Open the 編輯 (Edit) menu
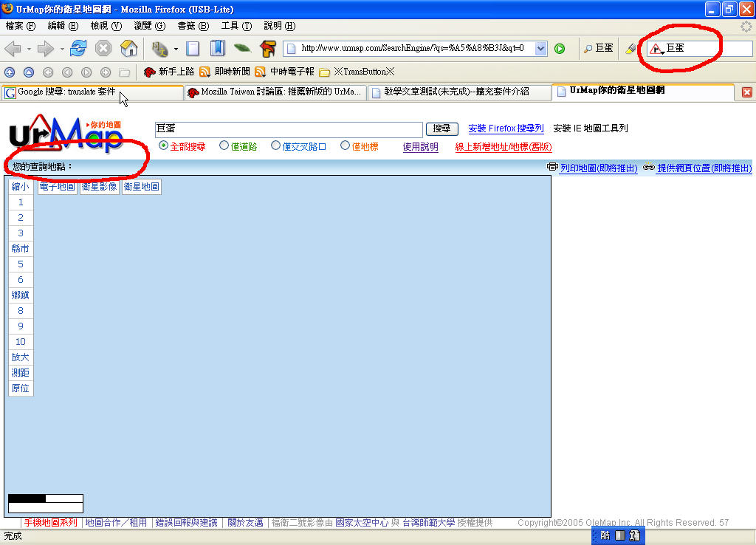This screenshot has height=545, width=756. coord(63,26)
